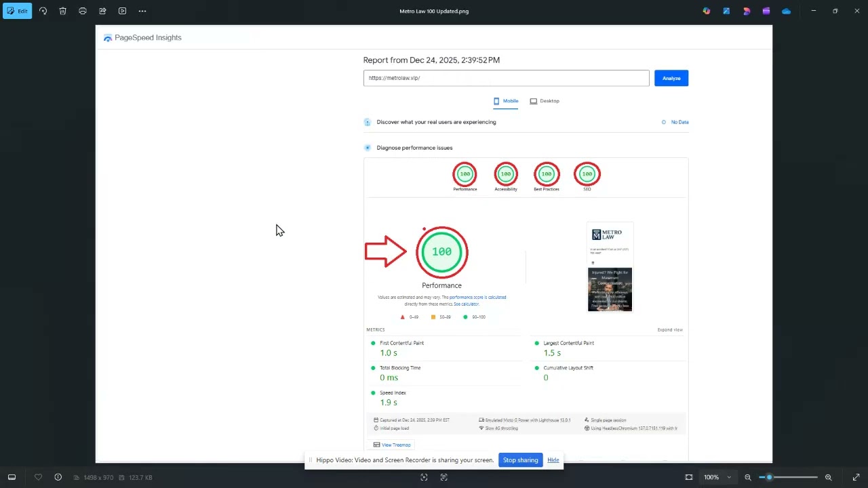This screenshot has width=868, height=488.
Task: Click the First Contentful Paint metric label
Action: [401, 343]
